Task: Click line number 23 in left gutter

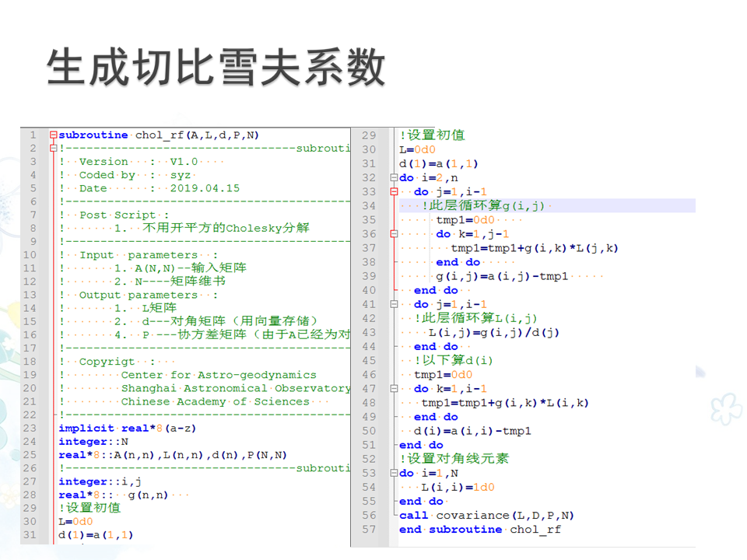Action: pos(30,428)
